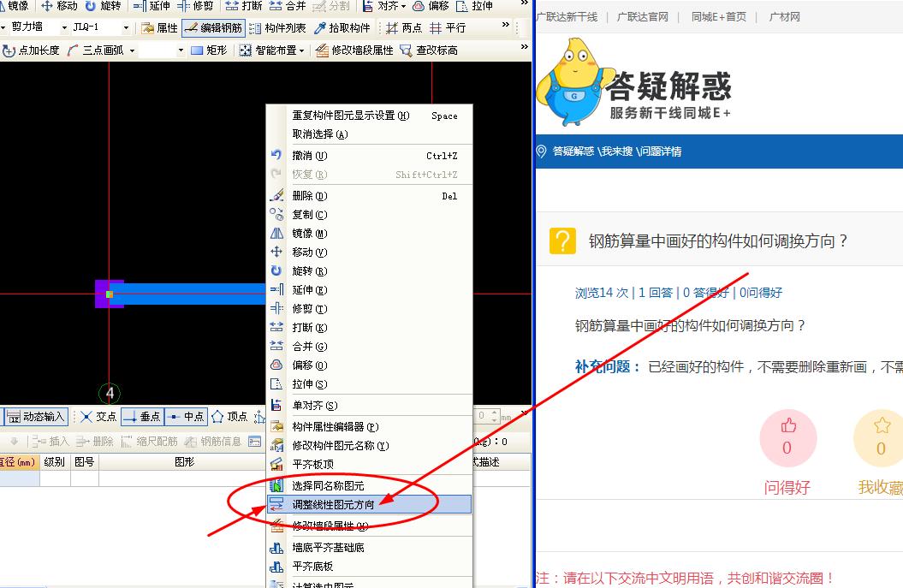This screenshot has width=903, height=588.
Task: Click 修改墙段属性 in the toolbar
Action: 354,50
